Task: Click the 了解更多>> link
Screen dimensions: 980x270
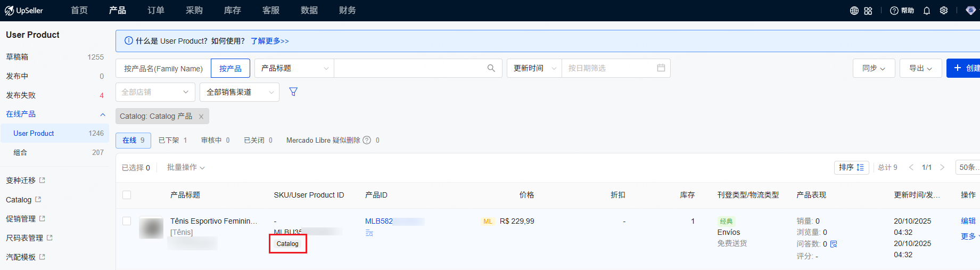Action: click(270, 41)
